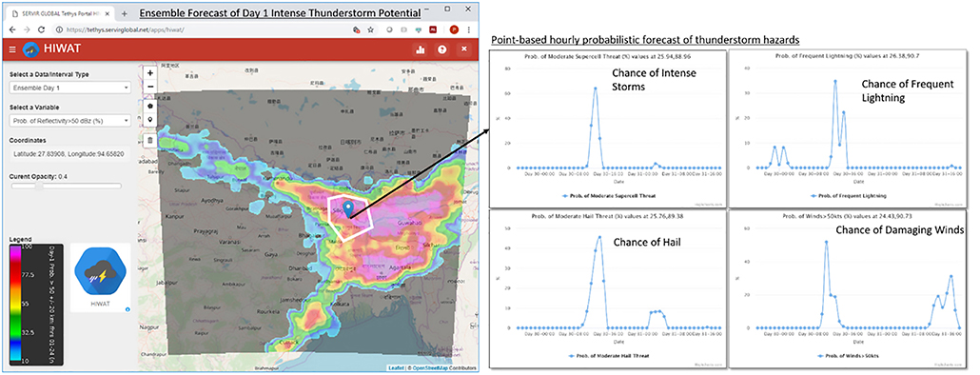
Task: Open the chart view icon in the red header
Action: coord(420,49)
